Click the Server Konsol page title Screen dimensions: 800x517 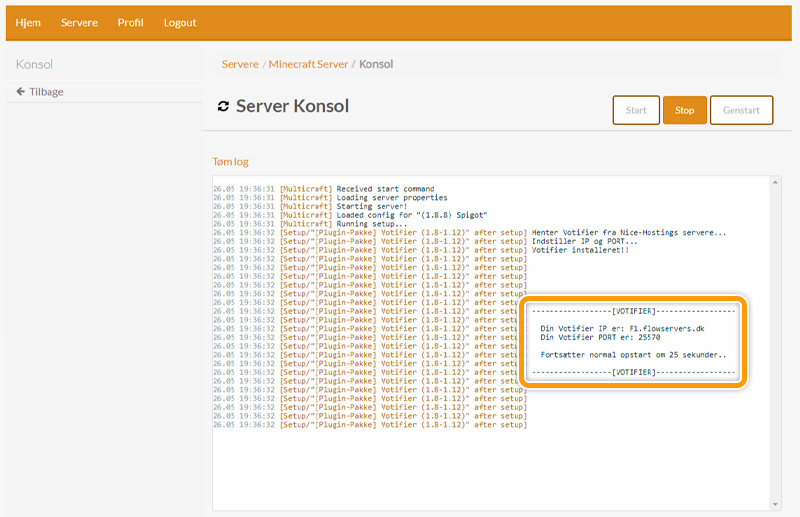[x=292, y=106]
